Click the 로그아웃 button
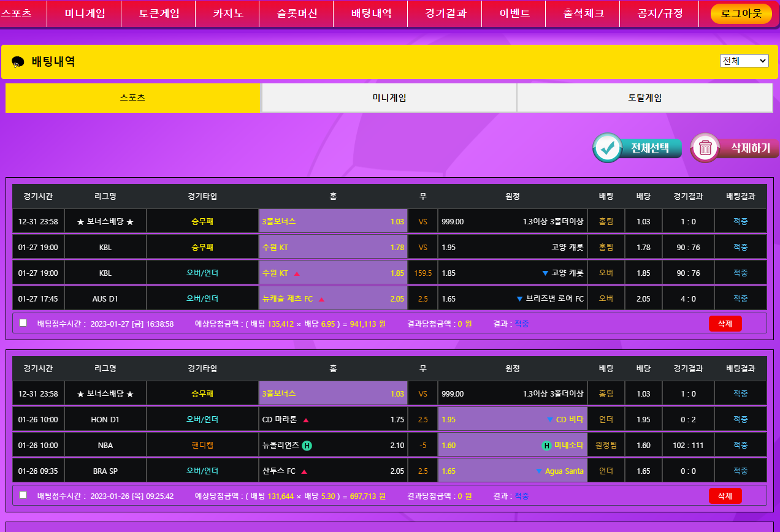The image size is (780, 532). click(x=741, y=13)
